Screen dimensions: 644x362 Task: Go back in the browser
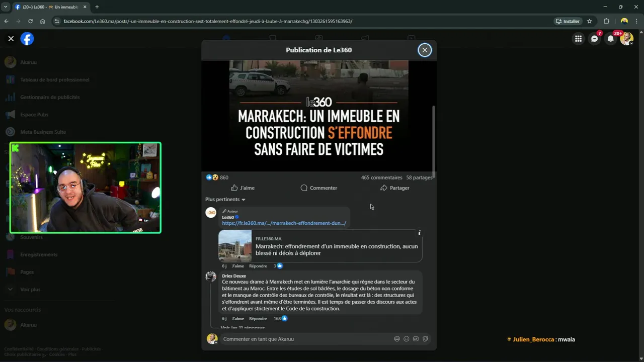tap(6, 21)
